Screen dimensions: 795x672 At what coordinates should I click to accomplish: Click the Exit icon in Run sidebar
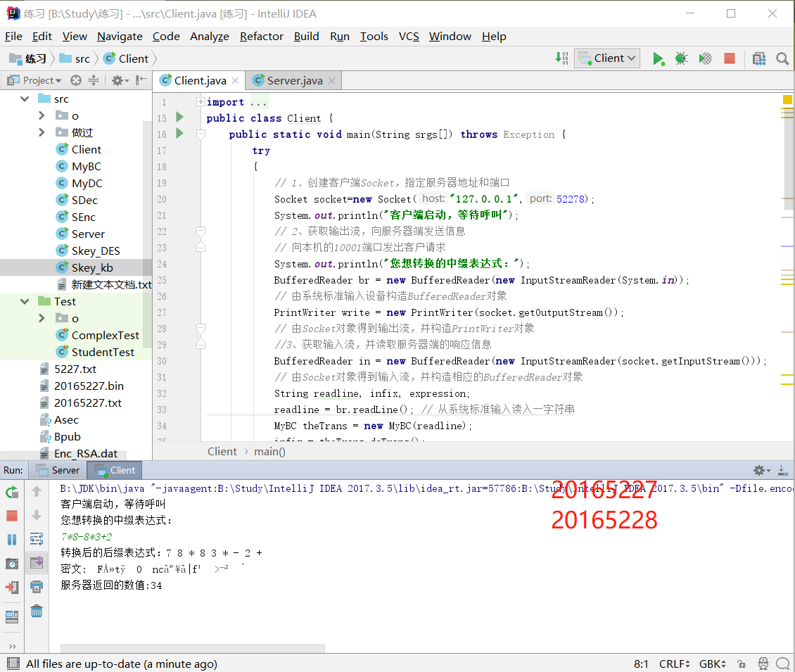tap(12, 588)
